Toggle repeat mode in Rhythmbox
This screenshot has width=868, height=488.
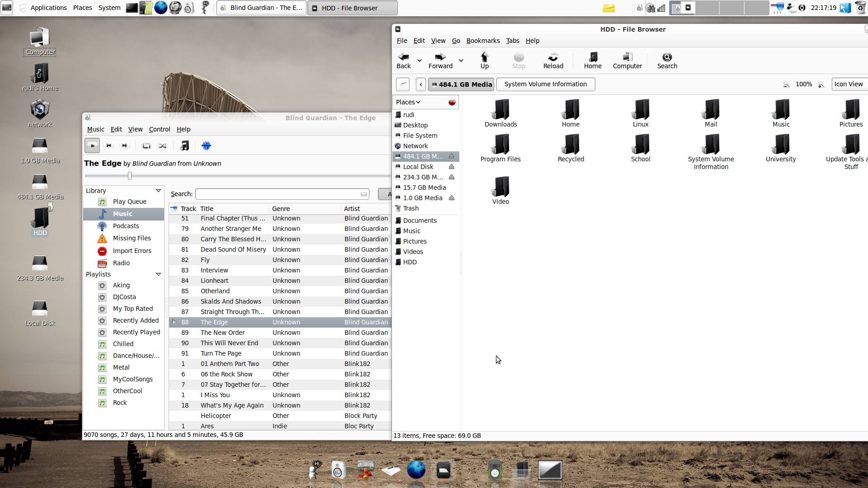(146, 146)
